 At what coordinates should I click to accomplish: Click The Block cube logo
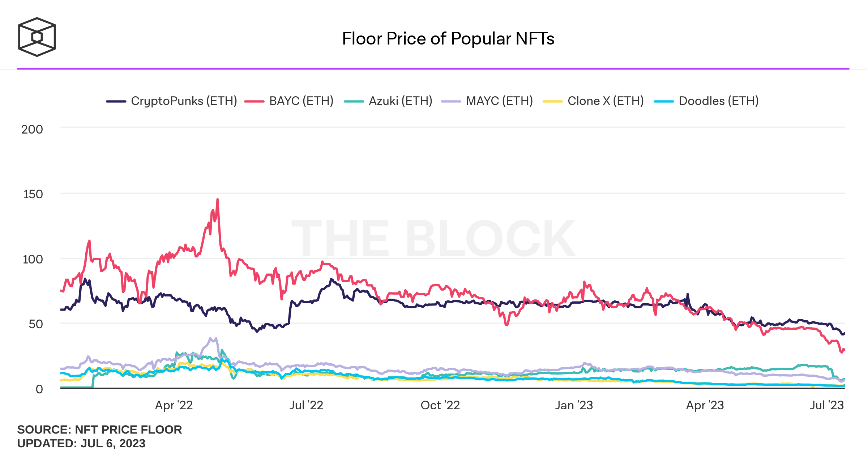[37, 37]
